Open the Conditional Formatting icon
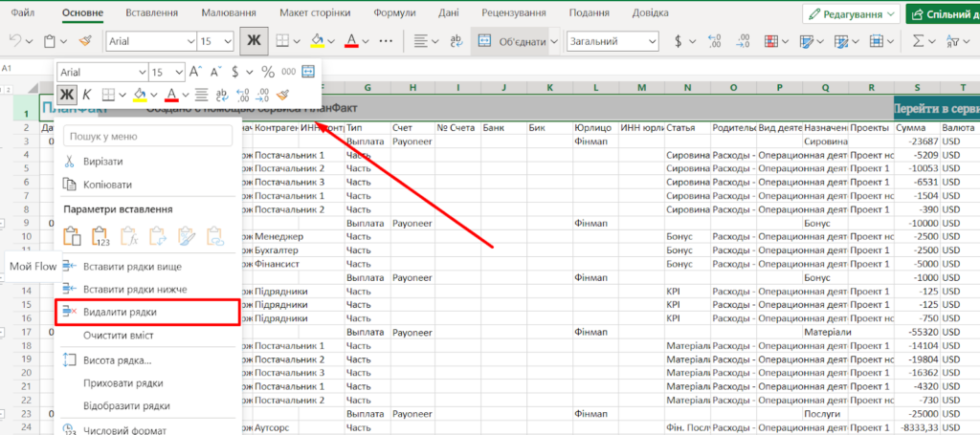 point(772,41)
